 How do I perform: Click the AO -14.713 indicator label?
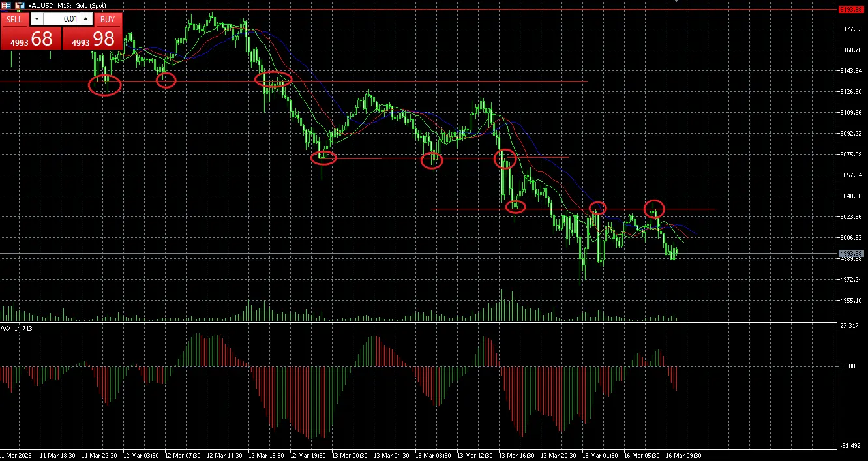pos(16,328)
